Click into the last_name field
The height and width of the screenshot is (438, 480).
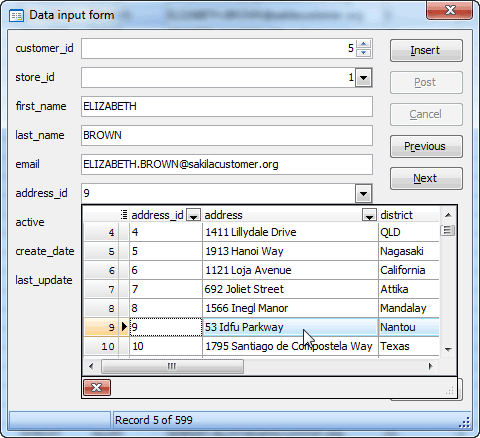(x=227, y=135)
